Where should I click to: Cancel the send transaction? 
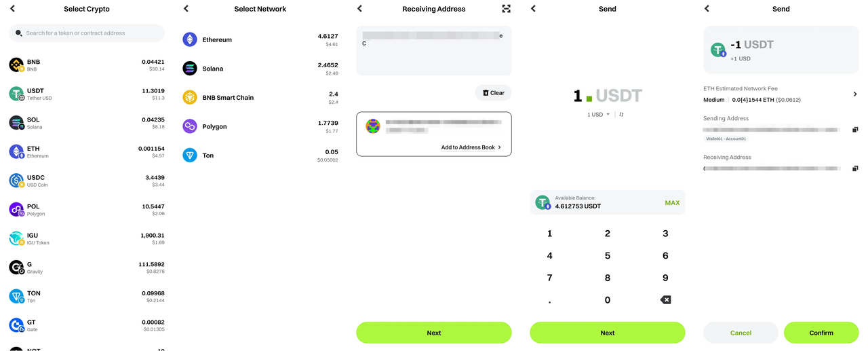pyautogui.click(x=741, y=333)
